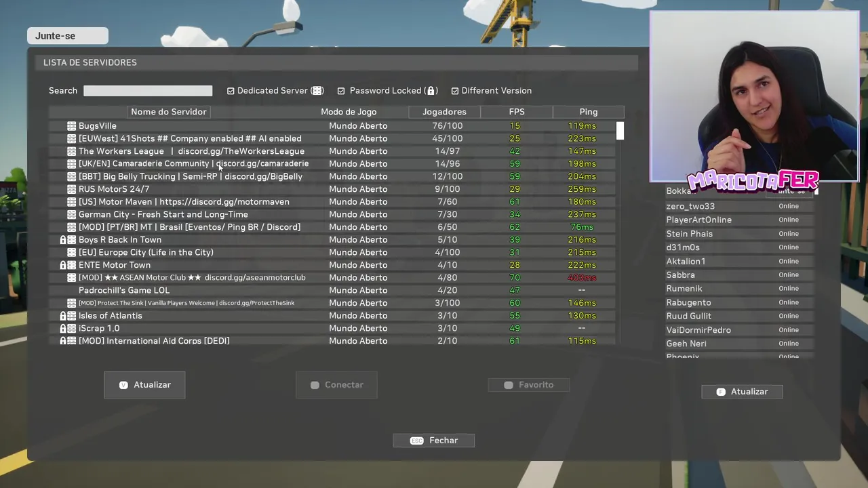Viewport: 868px width, 488px height.
Task: Click server icon next to The Workers League
Action: coord(71,151)
